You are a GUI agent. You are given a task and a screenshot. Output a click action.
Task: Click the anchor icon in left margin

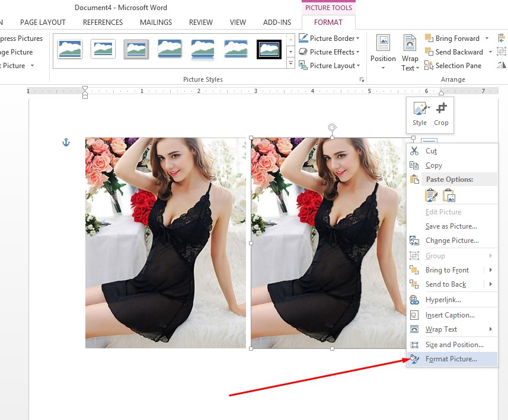tap(66, 142)
